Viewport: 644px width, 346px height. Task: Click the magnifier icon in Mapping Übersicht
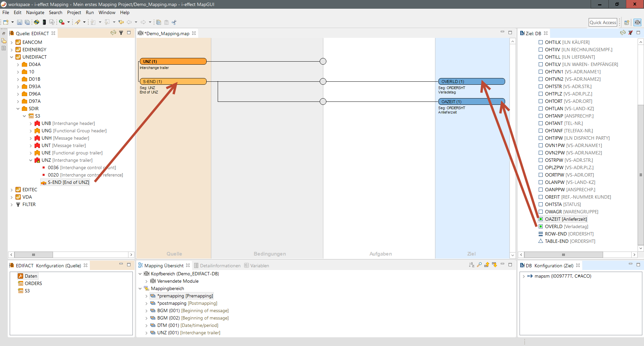point(479,265)
